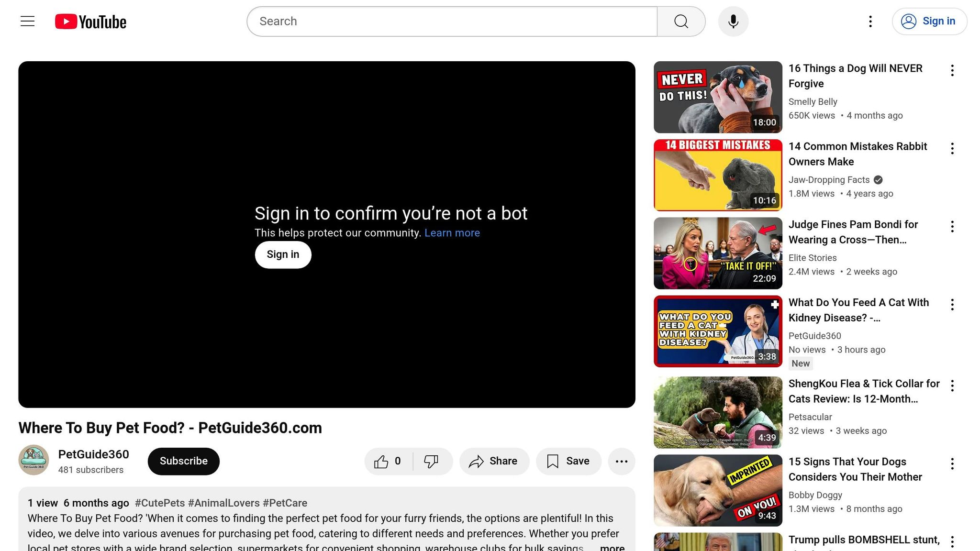Screen dimensions: 980x551
Task: Open cat kidney disease video thumbnail
Action: [718, 331]
